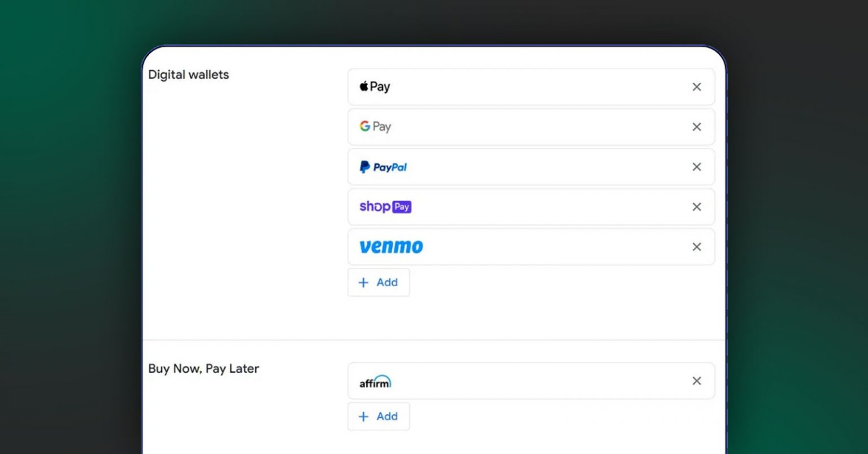Screen dimensions: 868x454
Task: Remove Venmo from digital wallets
Action: [697, 247]
